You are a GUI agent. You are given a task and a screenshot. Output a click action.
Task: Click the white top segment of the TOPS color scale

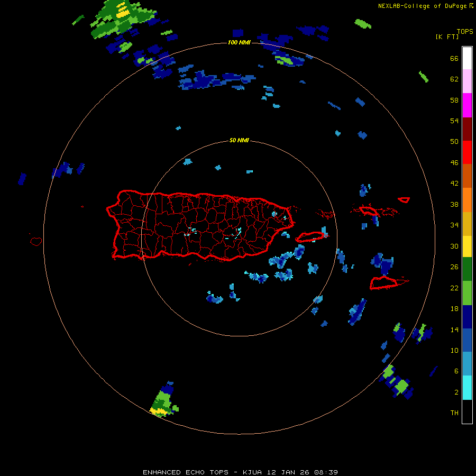pyautogui.click(x=467, y=58)
